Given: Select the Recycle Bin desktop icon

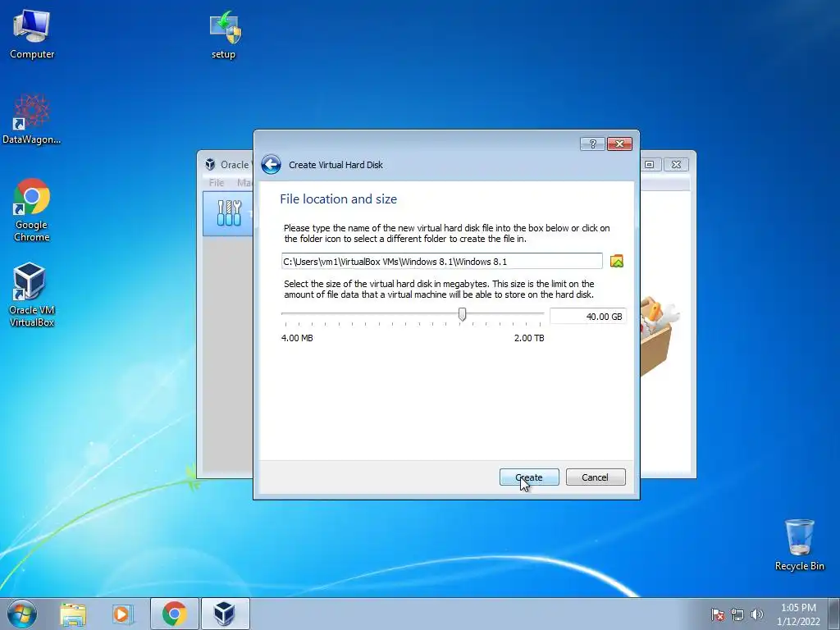Looking at the screenshot, I should point(799,545).
